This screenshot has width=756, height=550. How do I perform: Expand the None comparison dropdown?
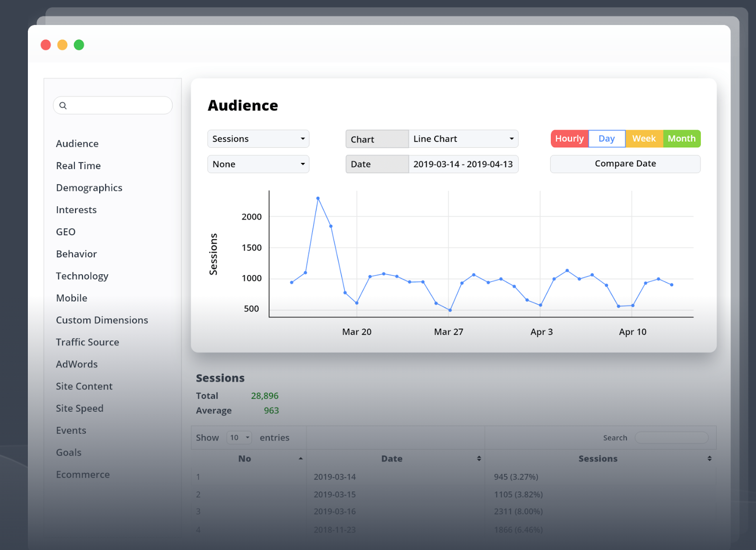point(258,164)
